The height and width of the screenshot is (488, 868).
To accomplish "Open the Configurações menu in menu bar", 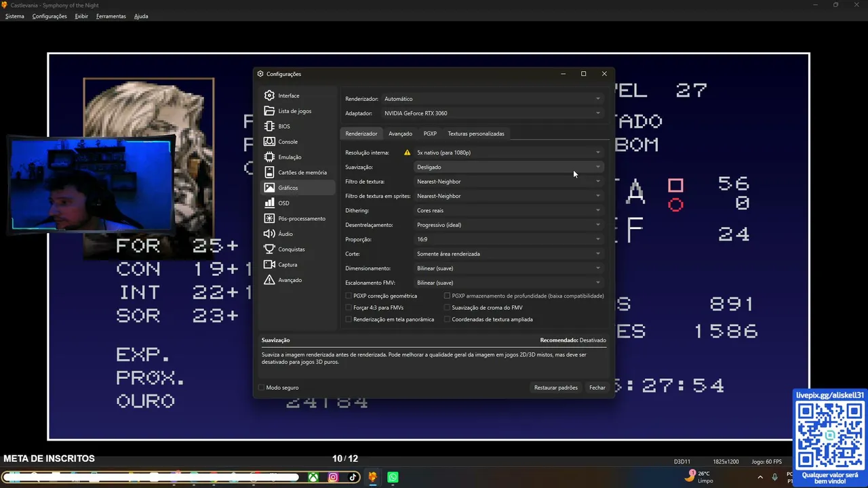I will click(50, 16).
